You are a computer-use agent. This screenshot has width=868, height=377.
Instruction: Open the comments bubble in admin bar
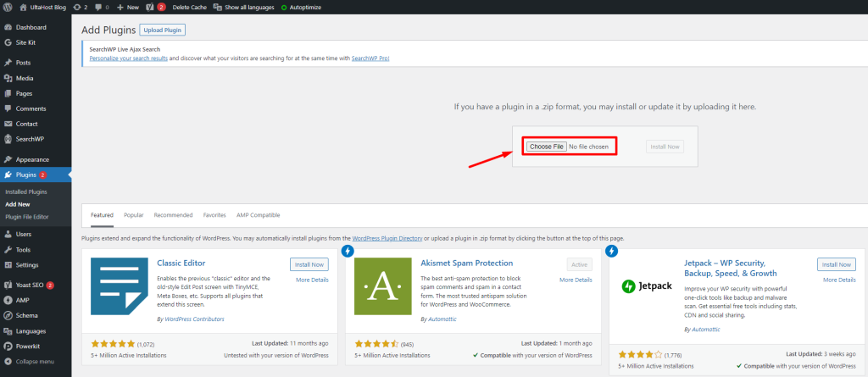pyautogui.click(x=99, y=7)
